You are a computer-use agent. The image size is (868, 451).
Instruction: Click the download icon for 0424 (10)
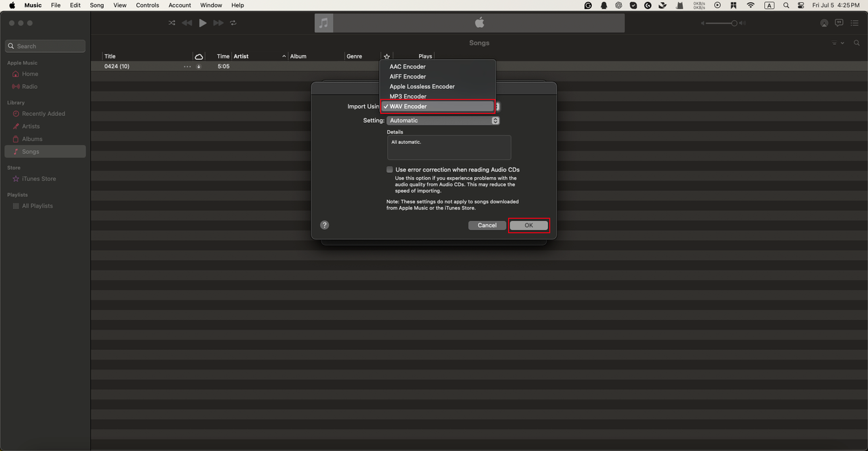pyautogui.click(x=199, y=66)
